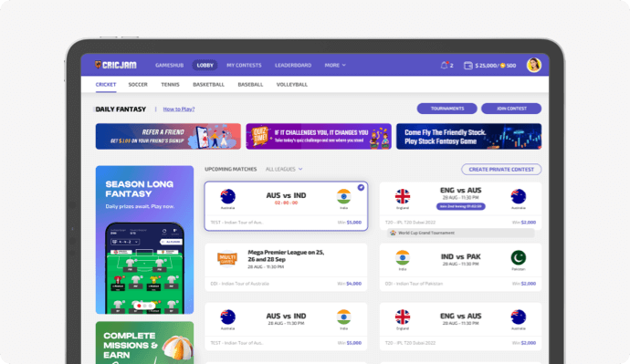Click the CricJam logo

tap(116, 65)
